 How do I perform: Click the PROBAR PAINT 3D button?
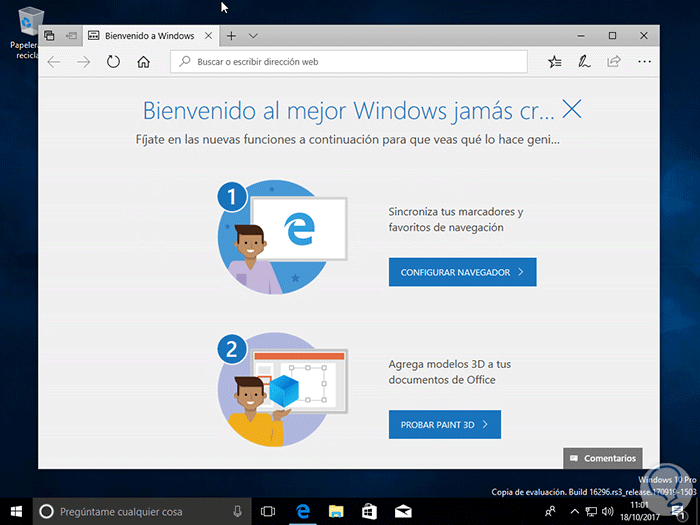(445, 425)
